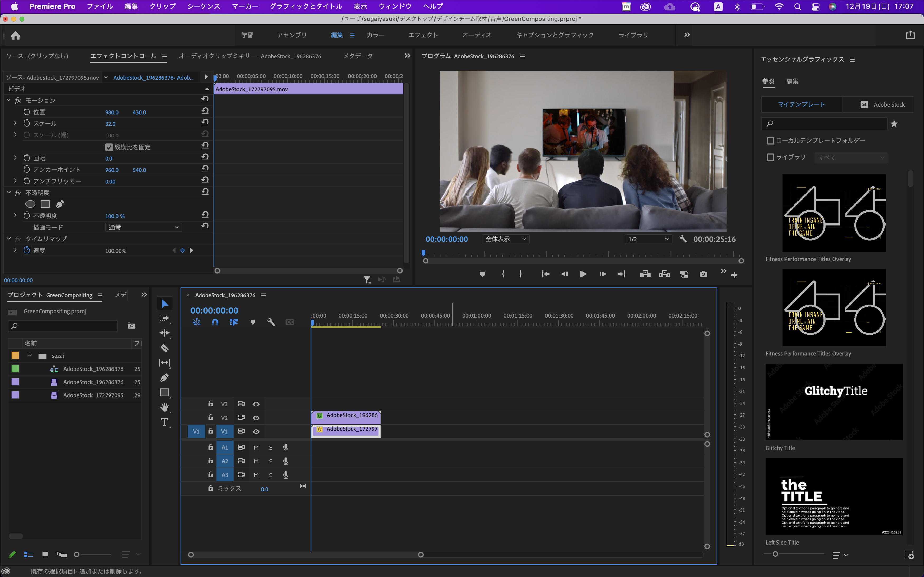This screenshot has width=924, height=577.
Task: Select the Razor tool in tools panel
Action: click(x=165, y=348)
